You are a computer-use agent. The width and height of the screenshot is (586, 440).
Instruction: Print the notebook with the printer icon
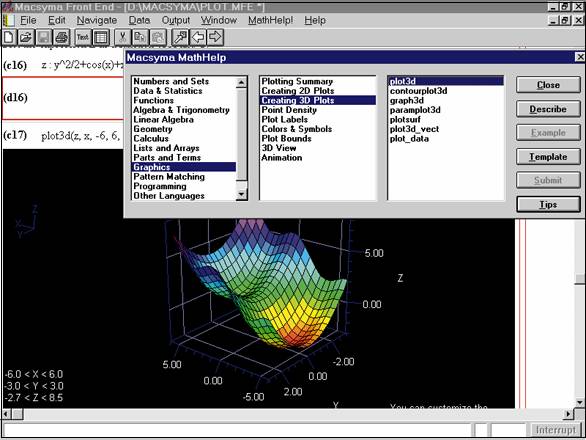pos(62,37)
